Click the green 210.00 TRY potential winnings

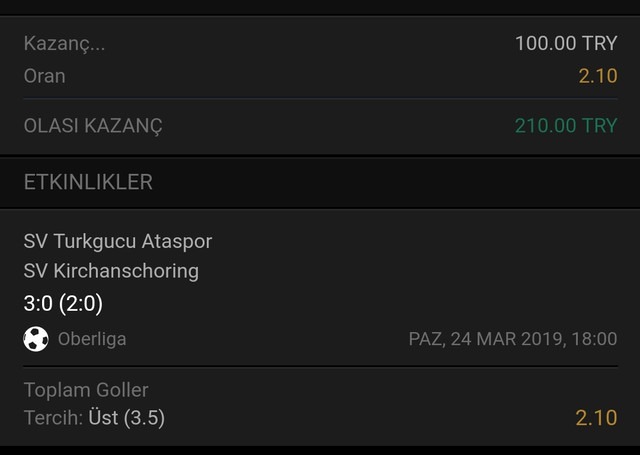click(x=566, y=126)
